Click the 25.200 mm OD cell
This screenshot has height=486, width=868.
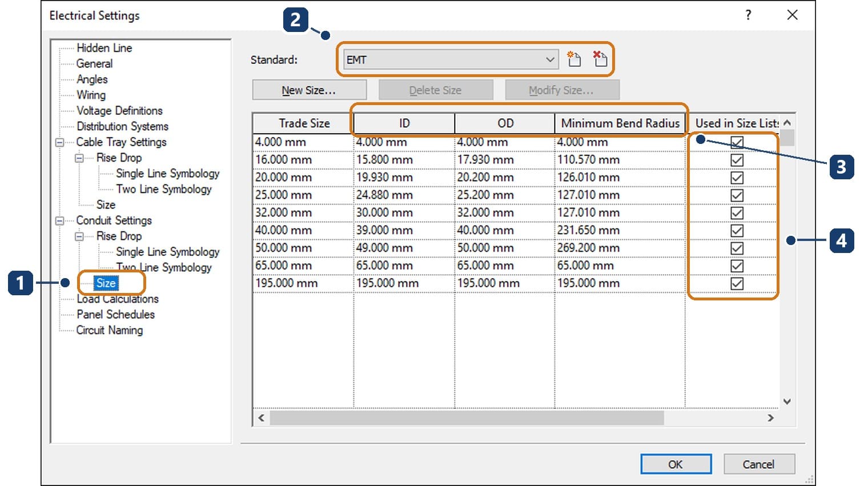click(505, 195)
